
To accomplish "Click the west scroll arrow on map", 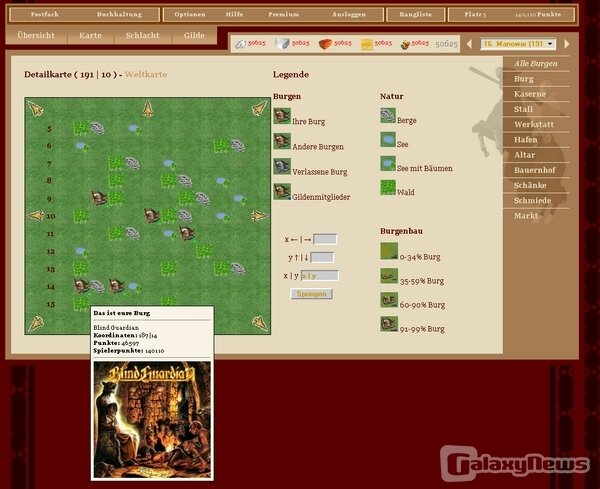I will click(x=36, y=216).
